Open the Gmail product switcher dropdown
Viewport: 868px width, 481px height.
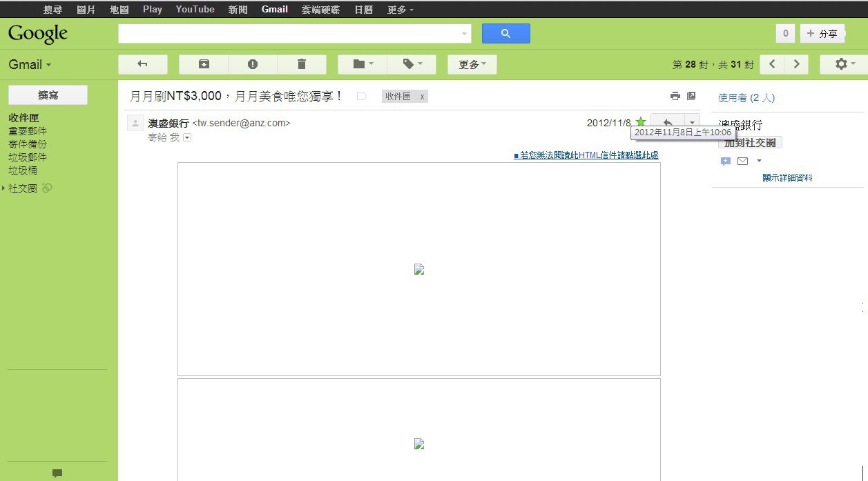tap(30, 65)
